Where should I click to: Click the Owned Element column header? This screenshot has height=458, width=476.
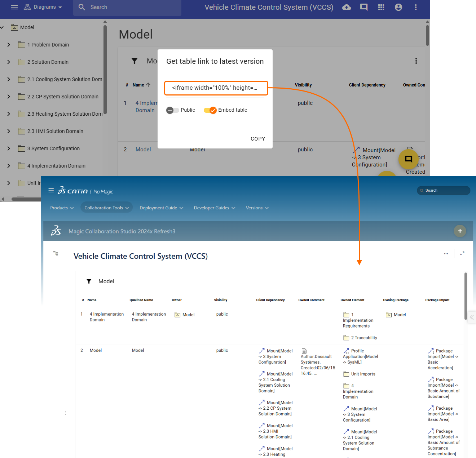[x=352, y=300]
